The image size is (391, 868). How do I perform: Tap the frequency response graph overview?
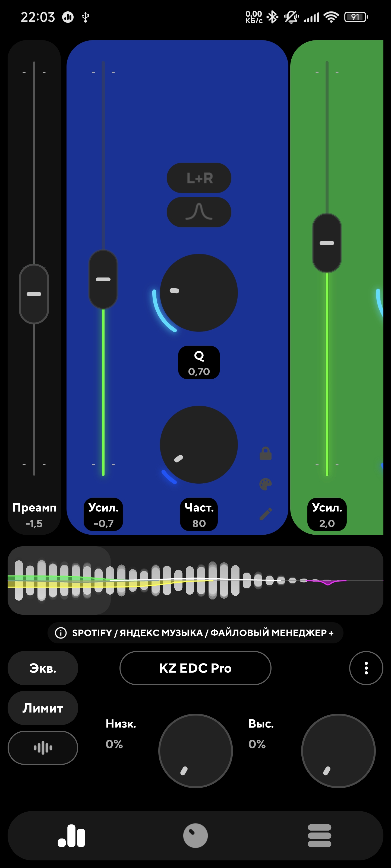[195, 580]
